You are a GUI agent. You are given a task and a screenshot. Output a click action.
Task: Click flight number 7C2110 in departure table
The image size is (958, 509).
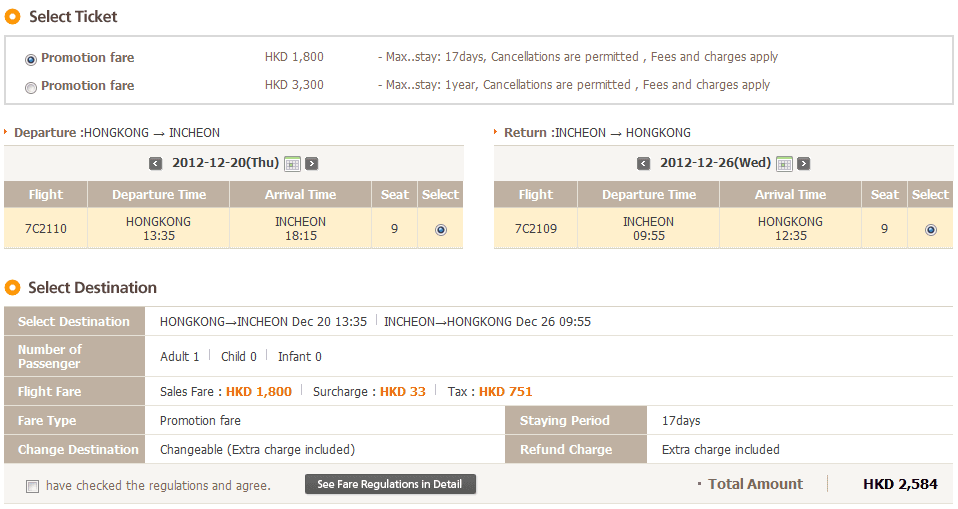[x=46, y=229]
